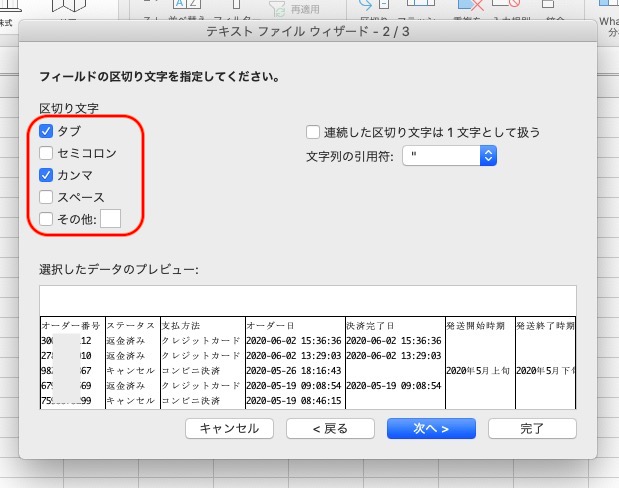The width and height of the screenshot is (619, 488).
Task: Click the オーダー日 preview column header
Action: tap(270, 326)
